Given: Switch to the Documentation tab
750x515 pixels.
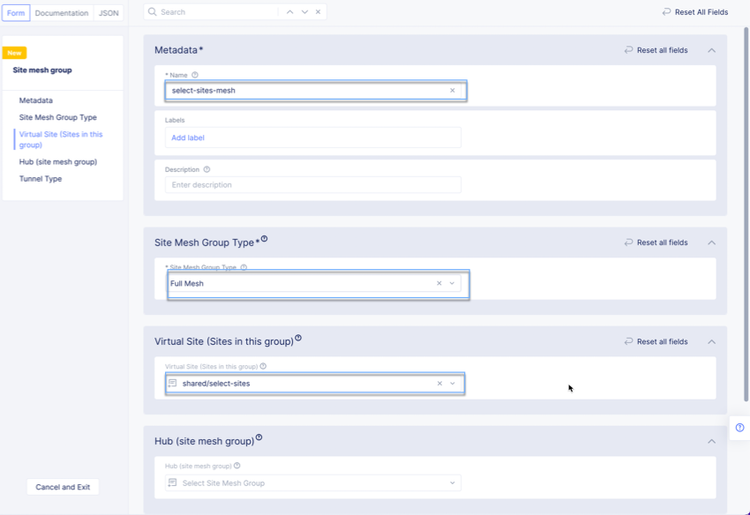Looking at the screenshot, I should pos(61,13).
